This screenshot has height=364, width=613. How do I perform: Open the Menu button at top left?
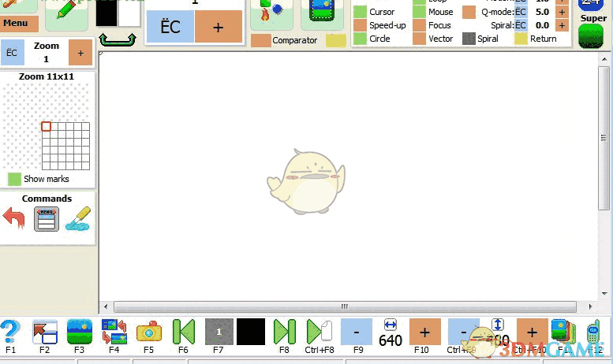[x=19, y=24]
